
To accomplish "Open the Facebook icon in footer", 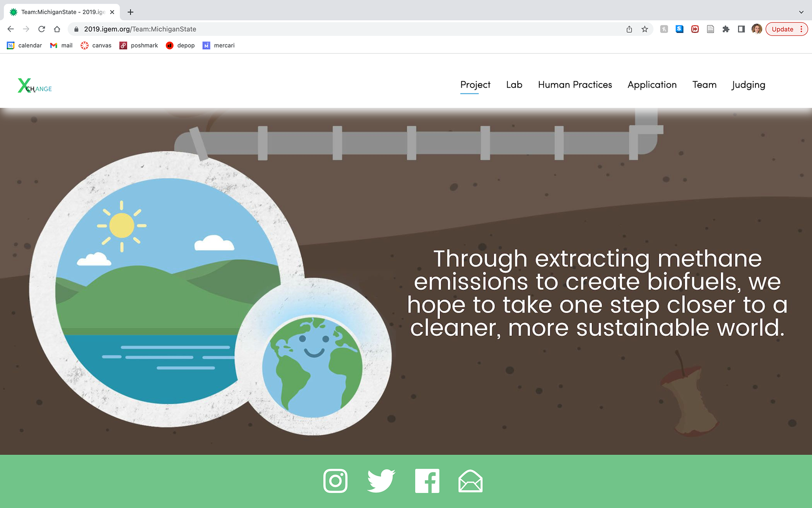I will (427, 480).
